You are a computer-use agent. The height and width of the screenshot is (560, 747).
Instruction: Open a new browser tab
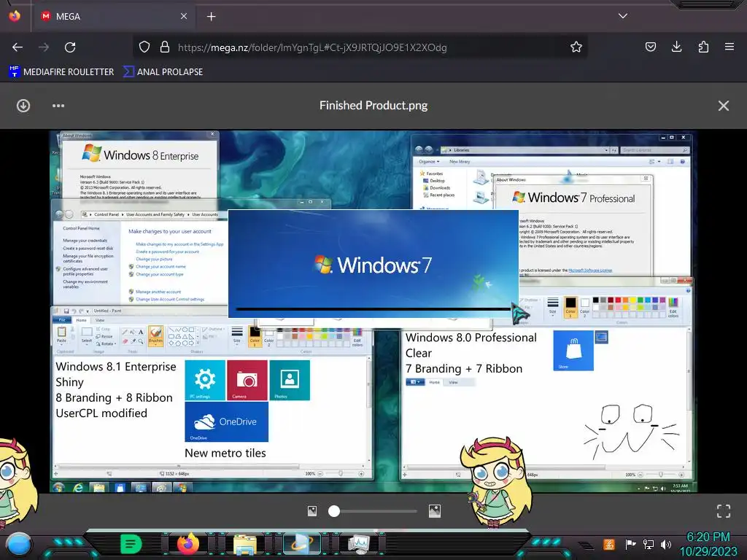pyautogui.click(x=211, y=17)
